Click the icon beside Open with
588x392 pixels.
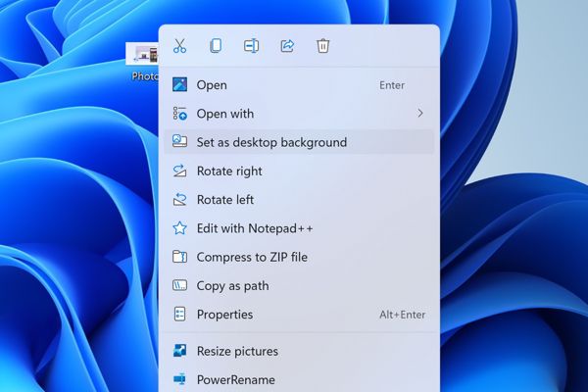coord(179,114)
